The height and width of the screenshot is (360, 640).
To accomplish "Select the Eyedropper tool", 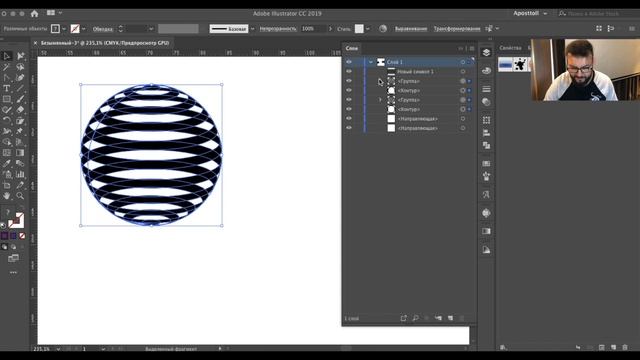I will point(7,163).
